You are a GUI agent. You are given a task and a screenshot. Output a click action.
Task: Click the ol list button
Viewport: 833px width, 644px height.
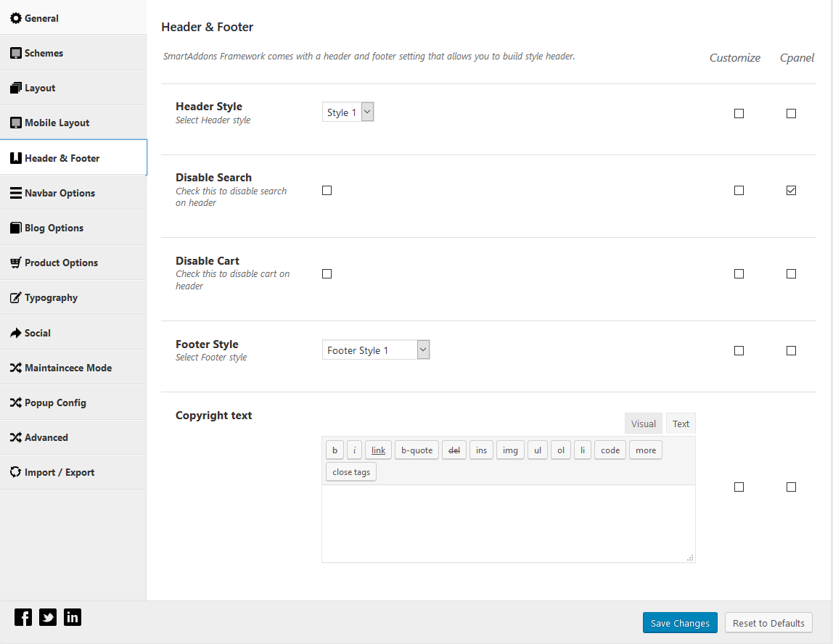point(560,450)
